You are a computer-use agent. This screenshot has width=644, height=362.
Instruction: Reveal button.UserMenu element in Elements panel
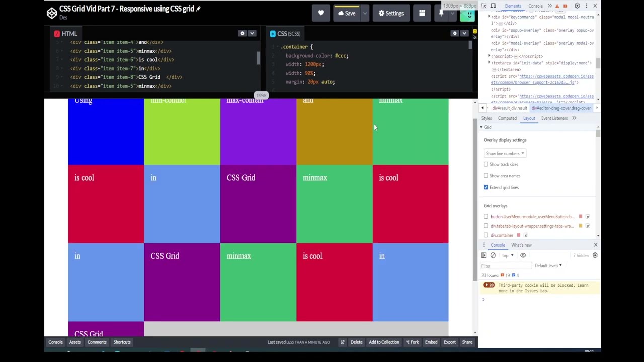click(587, 217)
